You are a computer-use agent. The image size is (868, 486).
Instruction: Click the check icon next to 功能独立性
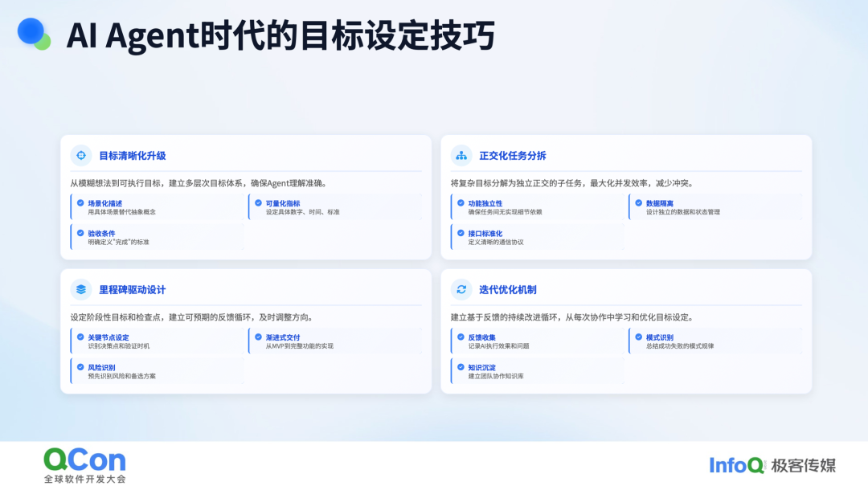tap(461, 203)
